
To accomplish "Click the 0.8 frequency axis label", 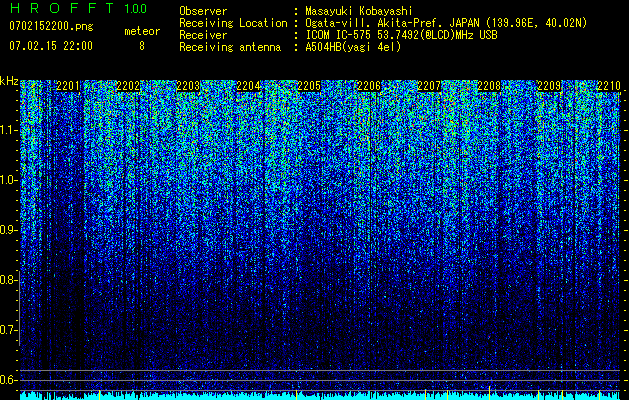I will (8, 280).
